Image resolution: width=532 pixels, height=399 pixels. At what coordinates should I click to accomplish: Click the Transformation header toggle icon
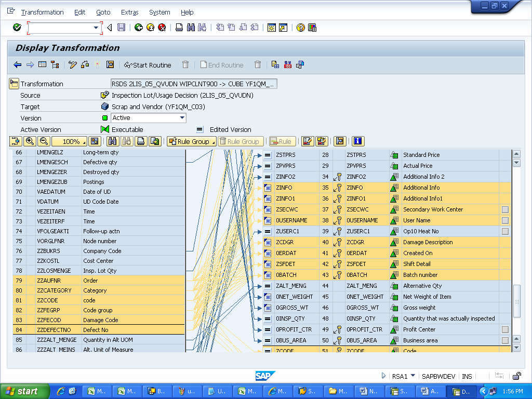pyautogui.click(x=14, y=84)
